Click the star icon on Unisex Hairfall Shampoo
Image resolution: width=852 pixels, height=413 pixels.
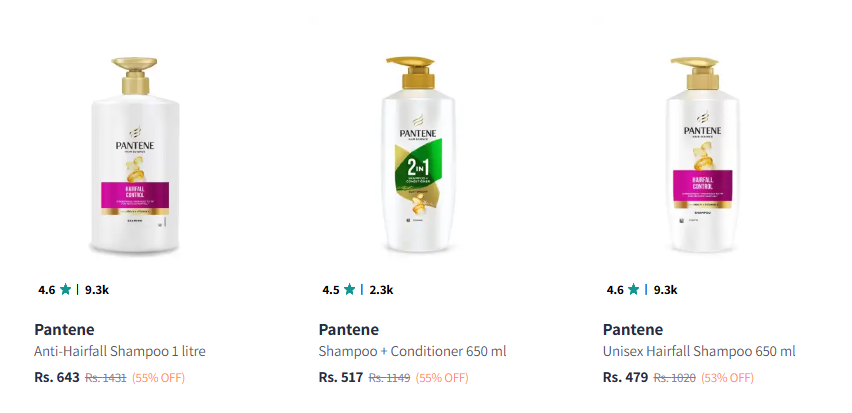tap(634, 290)
